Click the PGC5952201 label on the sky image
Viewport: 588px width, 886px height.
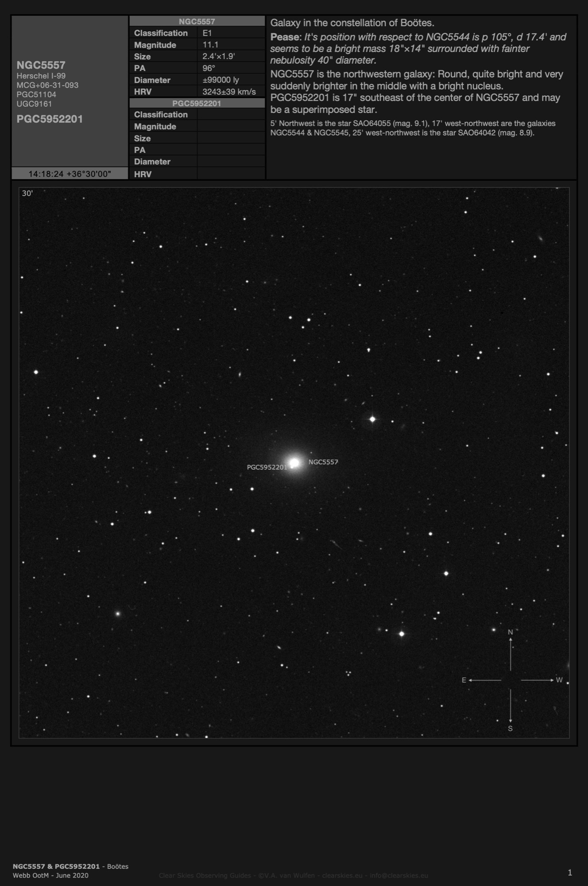point(267,467)
